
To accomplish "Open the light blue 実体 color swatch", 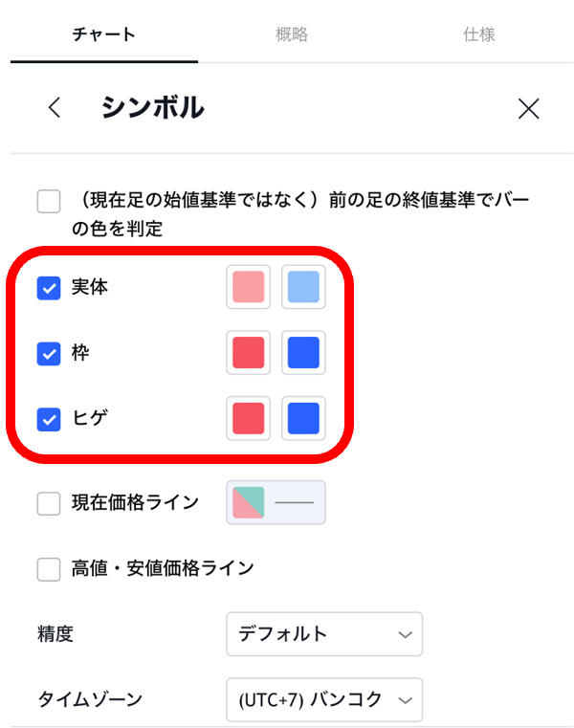I will (x=303, y=287).
